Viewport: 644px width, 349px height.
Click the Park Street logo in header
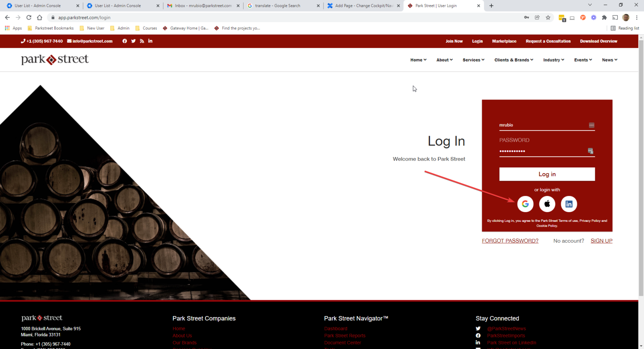pos(55,60)
